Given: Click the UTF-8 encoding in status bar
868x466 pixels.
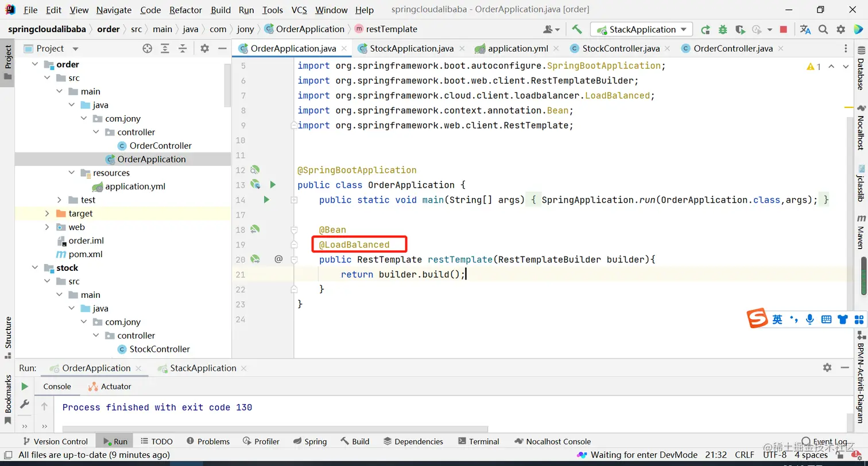Looking at the screenshot, I should pos(775,455).
